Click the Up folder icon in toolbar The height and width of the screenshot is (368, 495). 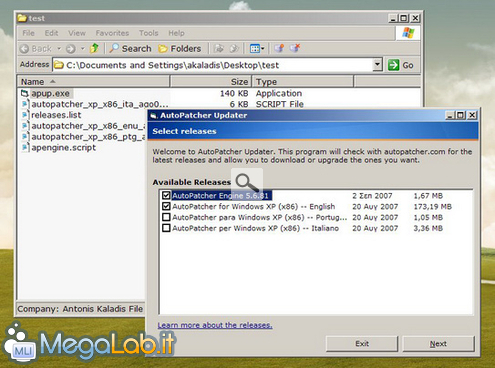click(95, 48)
